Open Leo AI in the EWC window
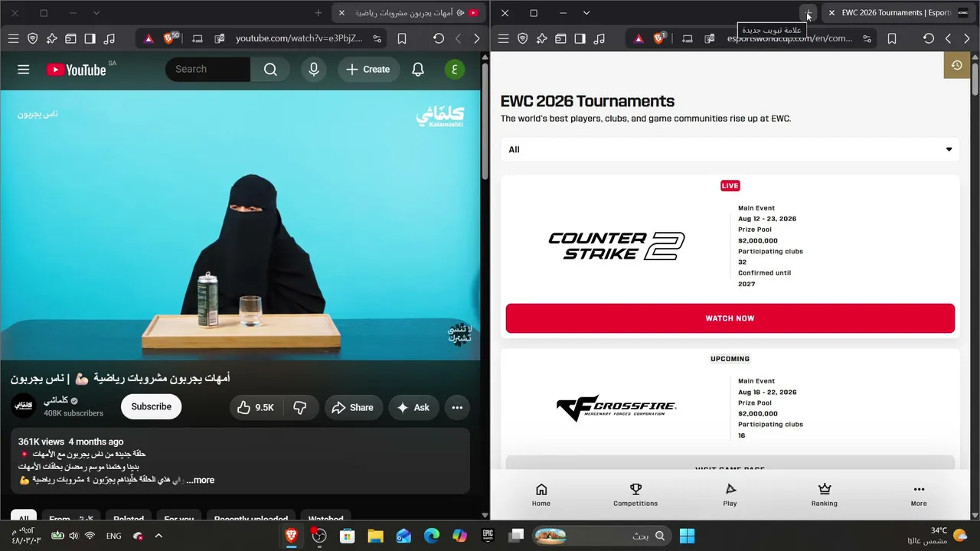Screen dimensions: 980x551 coord(541,38)
